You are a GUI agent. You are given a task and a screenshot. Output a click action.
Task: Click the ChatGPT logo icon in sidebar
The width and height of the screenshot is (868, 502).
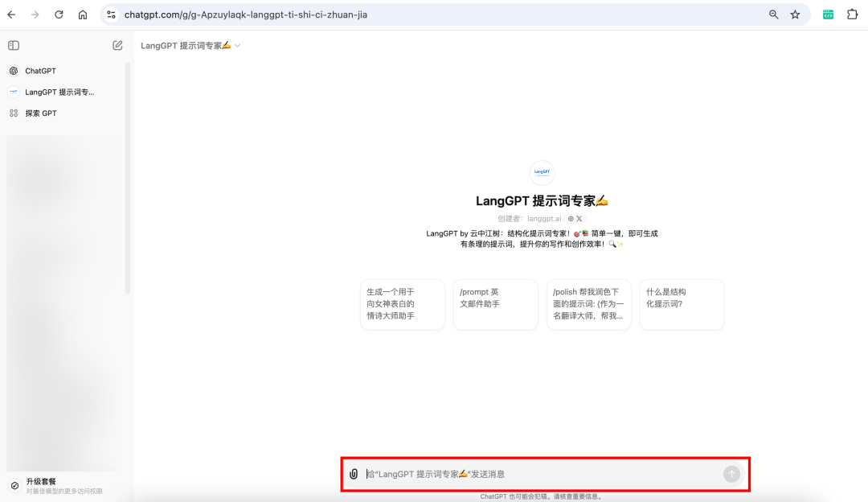click(14, 71)
